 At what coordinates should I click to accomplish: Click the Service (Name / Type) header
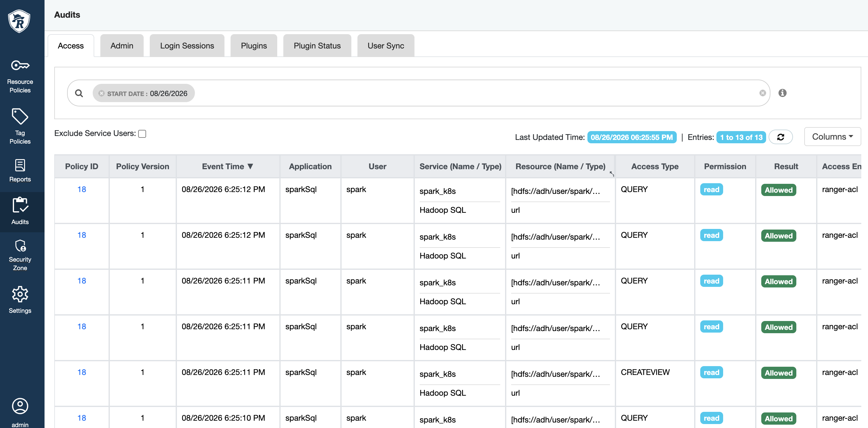460,166
